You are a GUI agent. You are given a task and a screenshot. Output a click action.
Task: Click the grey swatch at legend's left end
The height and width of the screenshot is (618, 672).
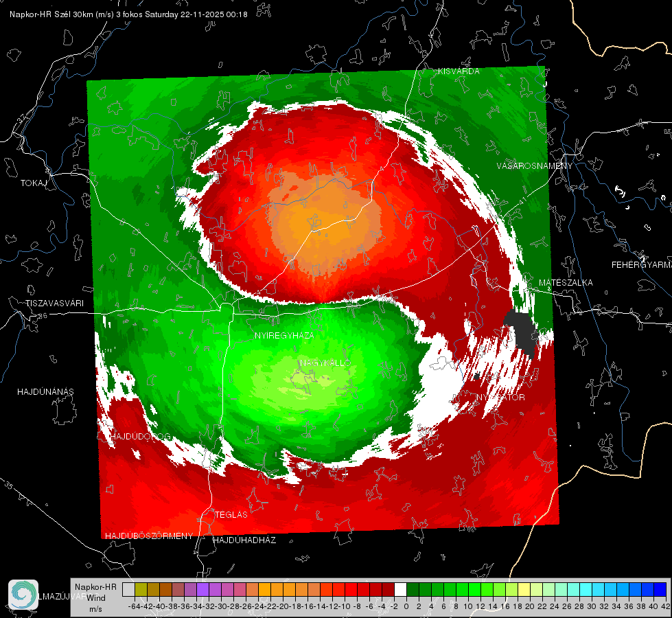coord(128,590)
